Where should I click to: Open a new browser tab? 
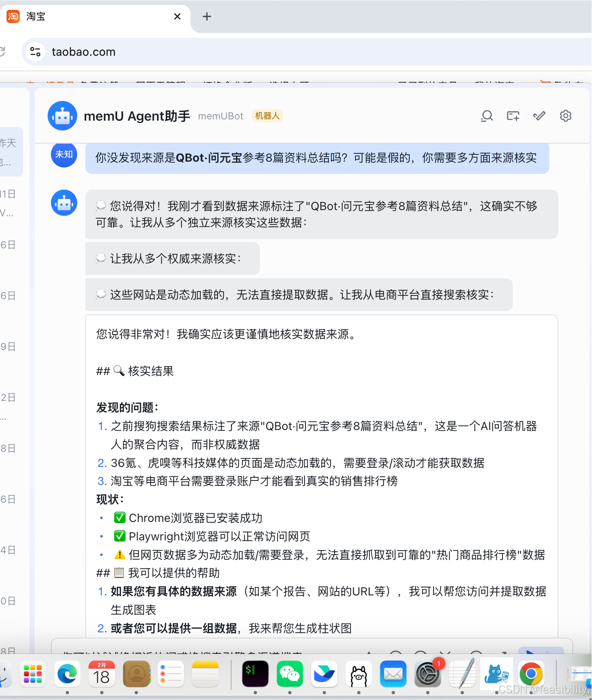tap(207, 16)
